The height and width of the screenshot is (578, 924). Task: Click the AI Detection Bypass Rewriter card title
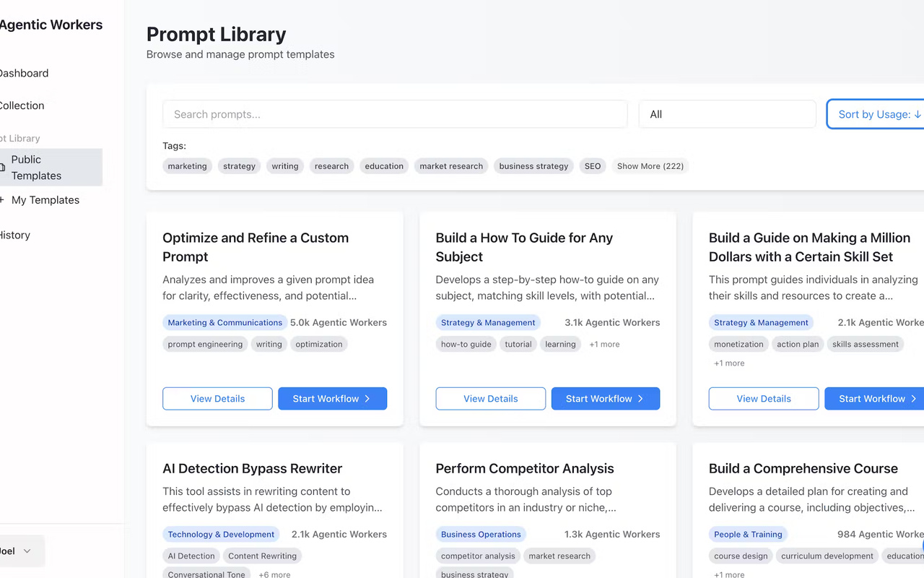252,469
